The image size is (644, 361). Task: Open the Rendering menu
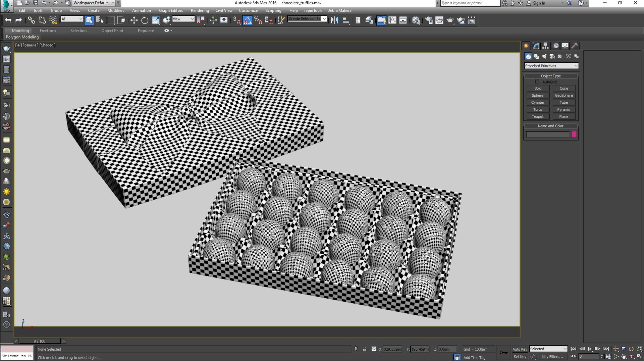(200, 10)
